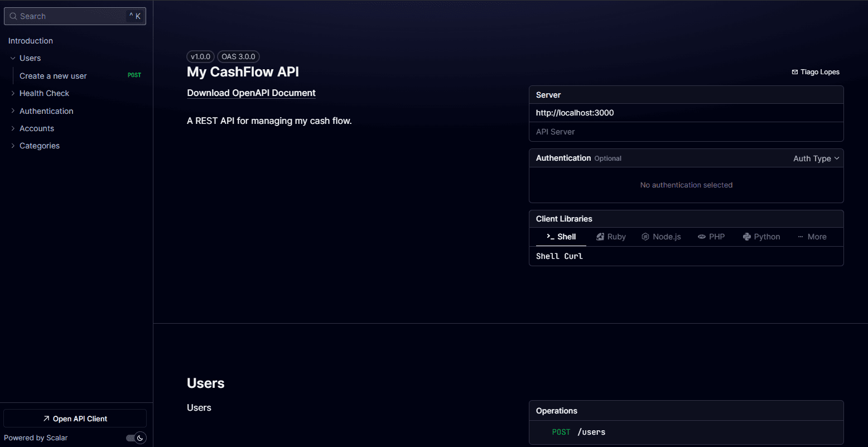Collapse the Users sidebar section
The height and width of the screenshot is (447, 868).
pos(13,58)
